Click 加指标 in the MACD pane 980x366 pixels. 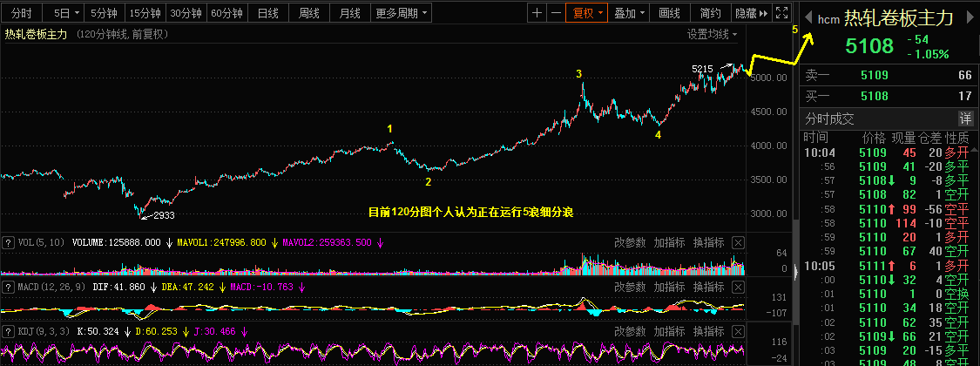pyautogui.click(x=669, y=288)
